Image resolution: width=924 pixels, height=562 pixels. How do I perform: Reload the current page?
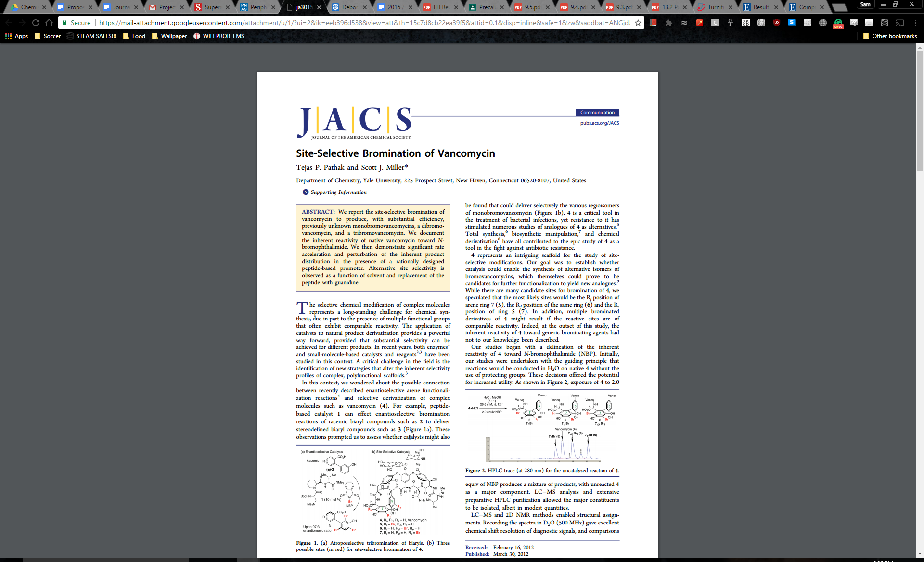click(36, 23)
